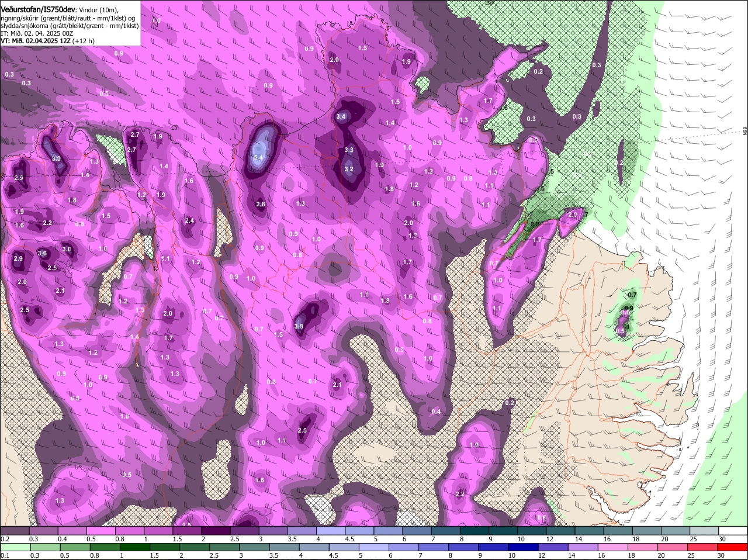Click the 0.1 label in the lower rain scale
The width and height of the screenshot is (748, 560).
tap(5, 555)
